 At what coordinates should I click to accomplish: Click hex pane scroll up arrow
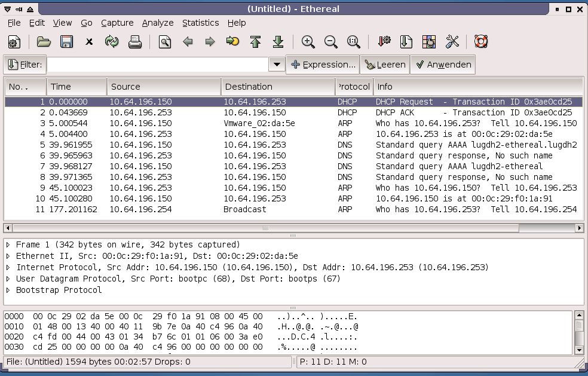[x=580, y=315]
